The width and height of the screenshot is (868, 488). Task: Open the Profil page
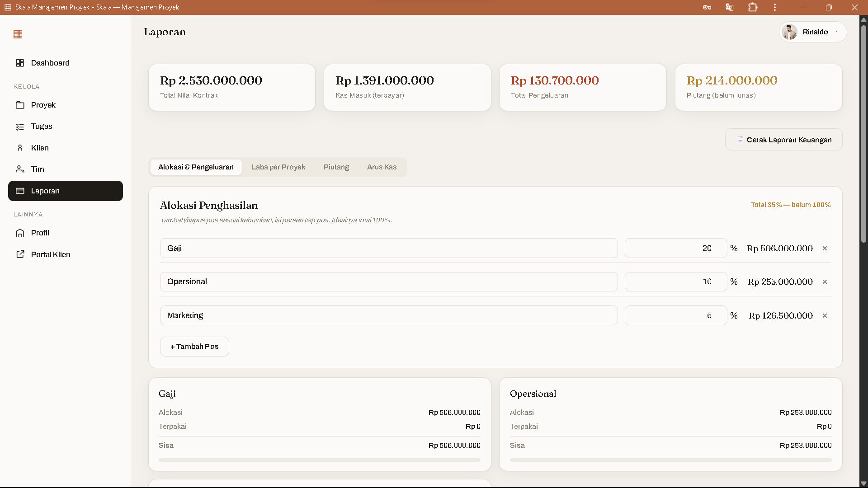(x=66, y=233)
